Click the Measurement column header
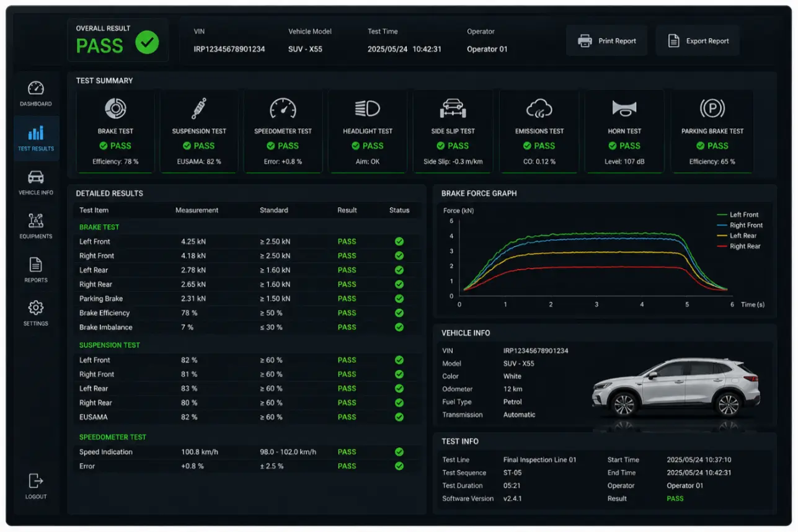The height and width of the screenshot is (532, 798). pyautogui.click(x=197, y=210)
